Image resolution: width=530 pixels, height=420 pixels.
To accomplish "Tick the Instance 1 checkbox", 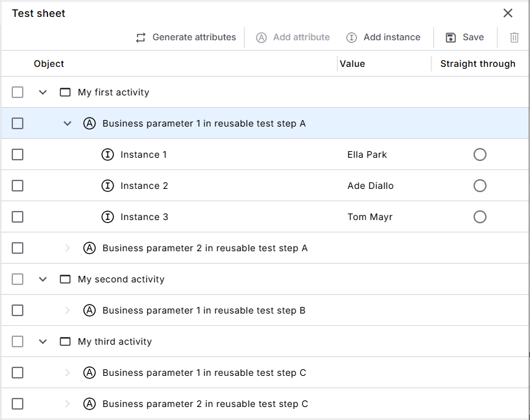I will click(x=18, y=154).
